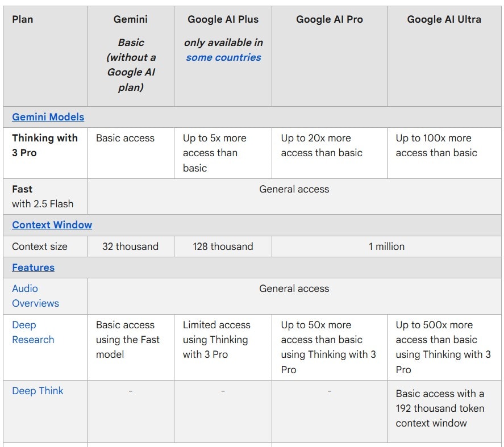Image resolution: width=504 pixels, height=447 pixels.
Task: Select the '1 million' context size cell
Action: click(x=386, y=247)
